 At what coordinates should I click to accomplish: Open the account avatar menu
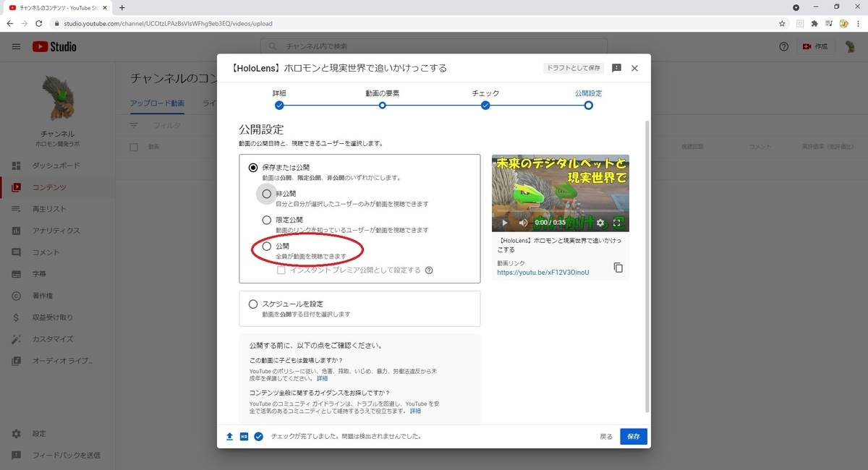(851, 46)
